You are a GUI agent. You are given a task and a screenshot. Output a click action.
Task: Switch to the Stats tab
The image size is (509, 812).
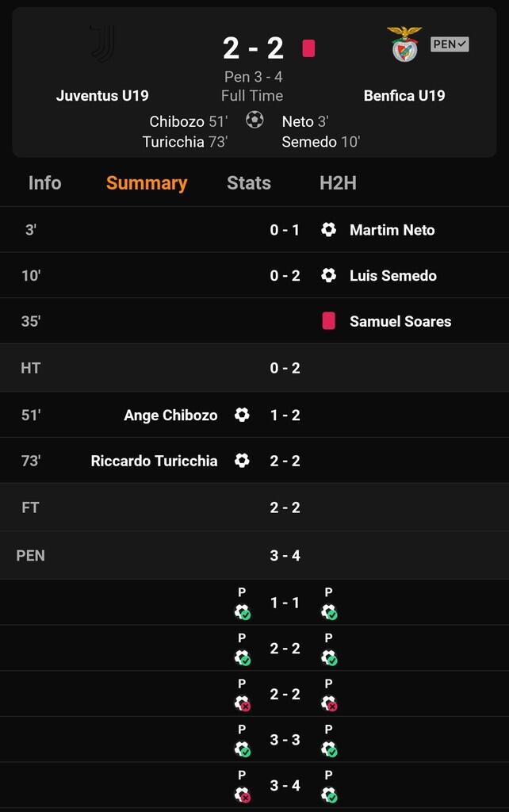click(x=249, y=183)
